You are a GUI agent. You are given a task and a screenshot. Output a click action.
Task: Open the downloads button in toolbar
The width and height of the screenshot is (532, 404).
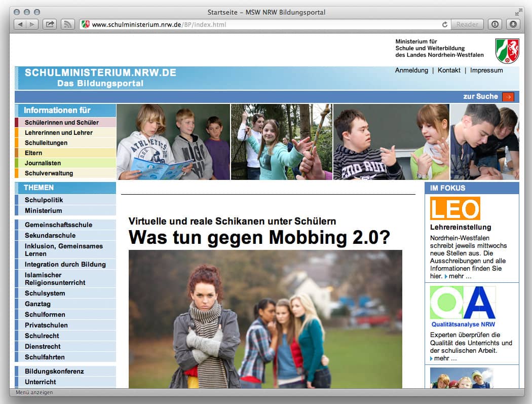coord(513,24)
